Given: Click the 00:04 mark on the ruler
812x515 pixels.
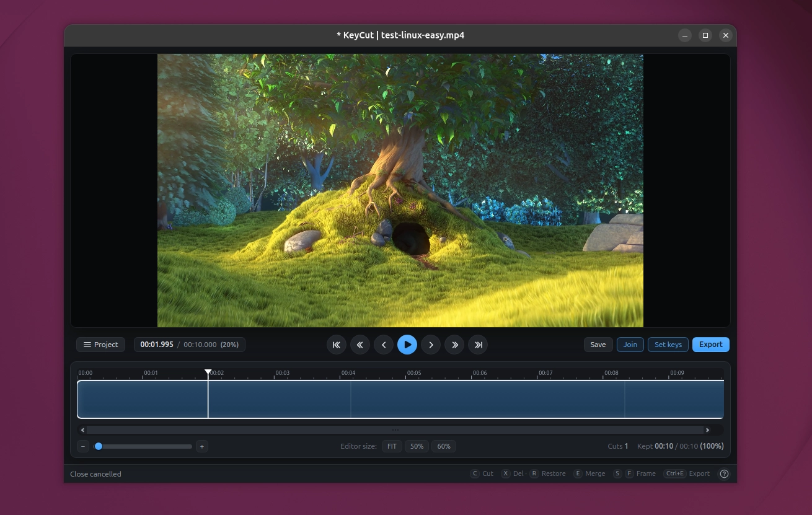Looking at the screenshot, I should coord(348,373).
